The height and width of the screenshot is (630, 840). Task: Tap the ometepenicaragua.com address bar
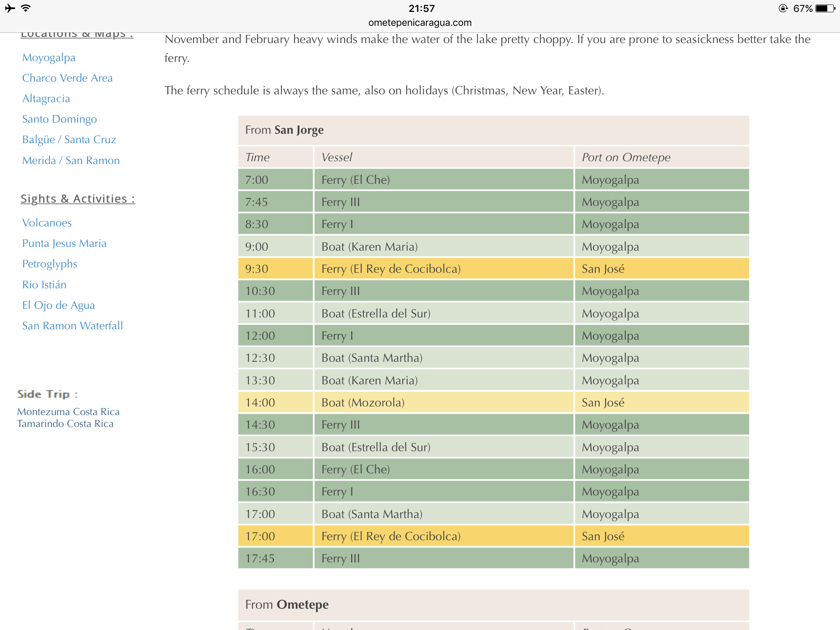point(420,23)
